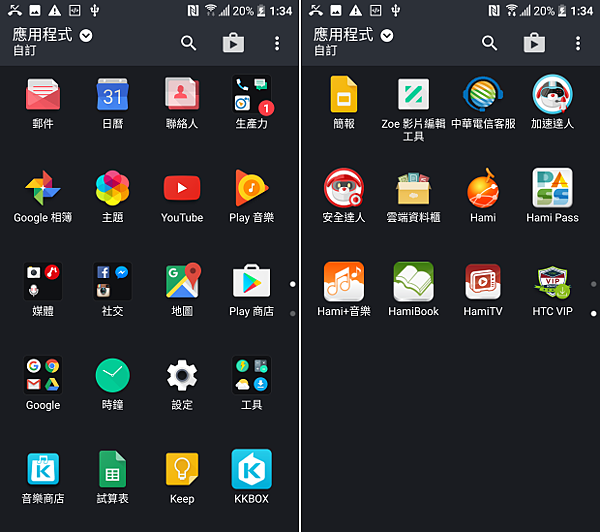Tap search icon in right screen
Viewport: 600px width, 532px height.
[489, 43]
